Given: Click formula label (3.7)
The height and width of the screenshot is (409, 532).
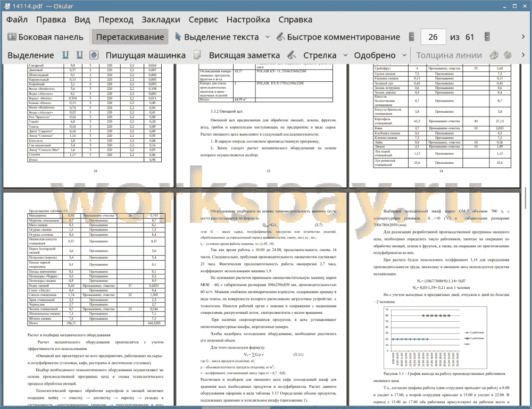Looking at the screenshot, I should pyautogui.click(x=319, y=225).
